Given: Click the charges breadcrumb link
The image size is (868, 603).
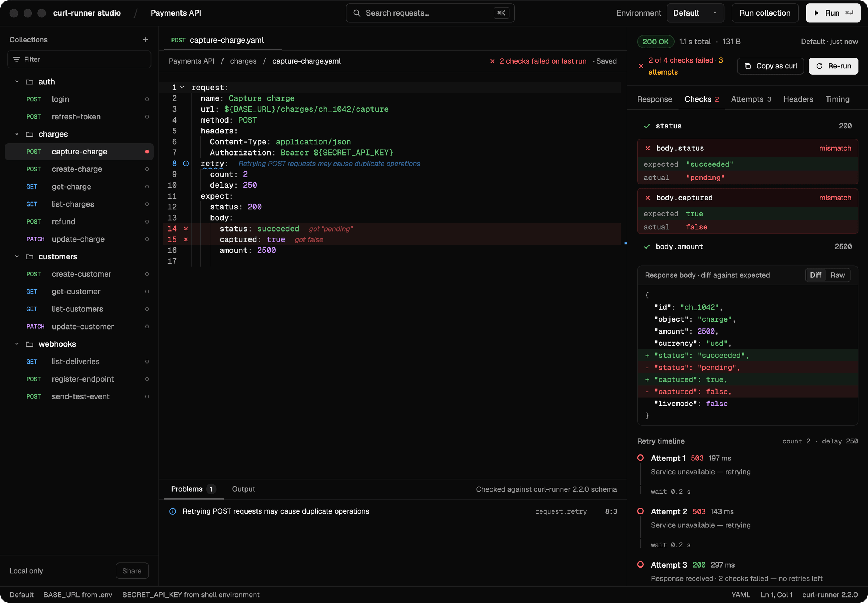Looking at the screenshot, I should (x=243, y=61).
